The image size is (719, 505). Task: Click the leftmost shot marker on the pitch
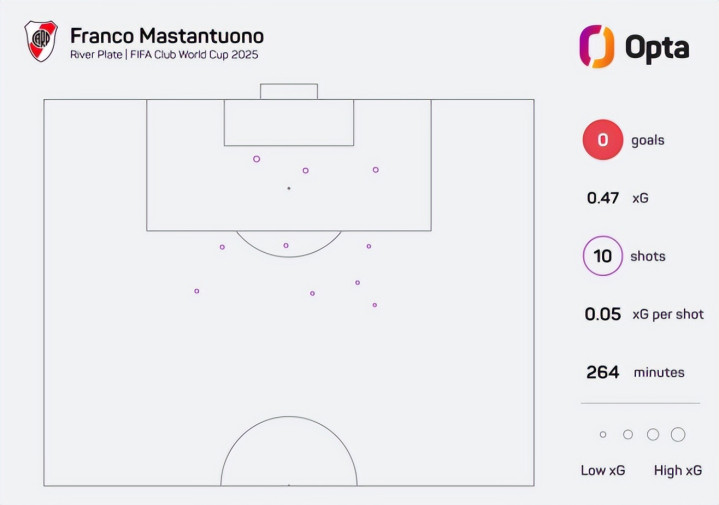197,291
